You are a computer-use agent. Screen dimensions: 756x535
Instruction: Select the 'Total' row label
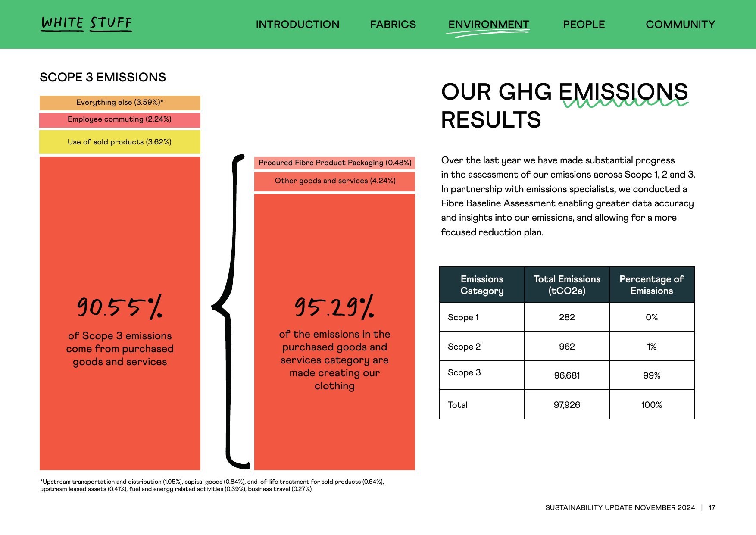click(458, 405)
